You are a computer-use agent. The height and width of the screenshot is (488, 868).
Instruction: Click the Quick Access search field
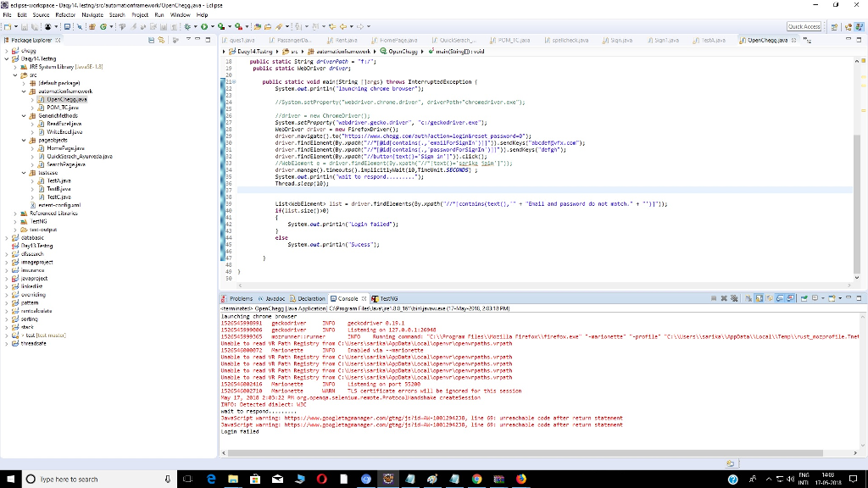(x=804, y=25)
